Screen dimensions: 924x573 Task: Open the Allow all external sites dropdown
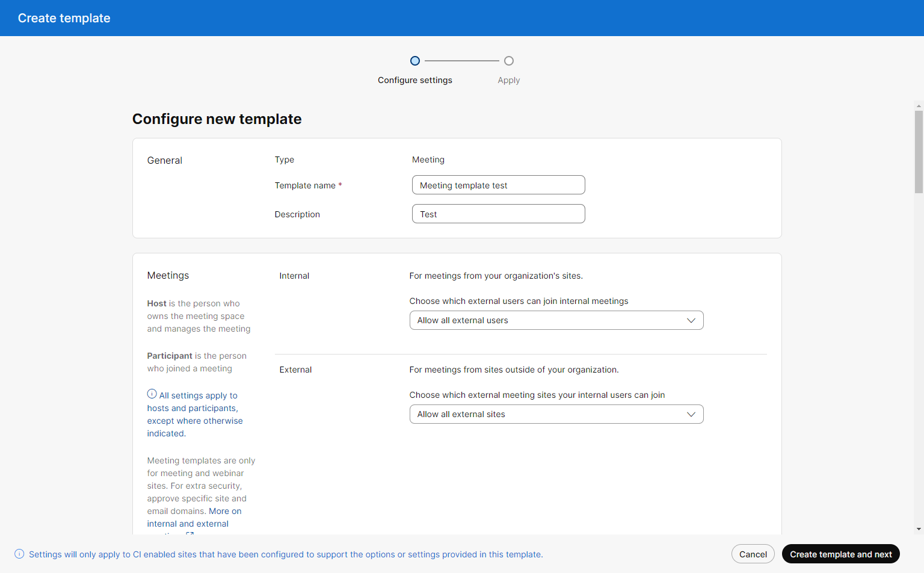pyautogui.click(x=556, y=414)
